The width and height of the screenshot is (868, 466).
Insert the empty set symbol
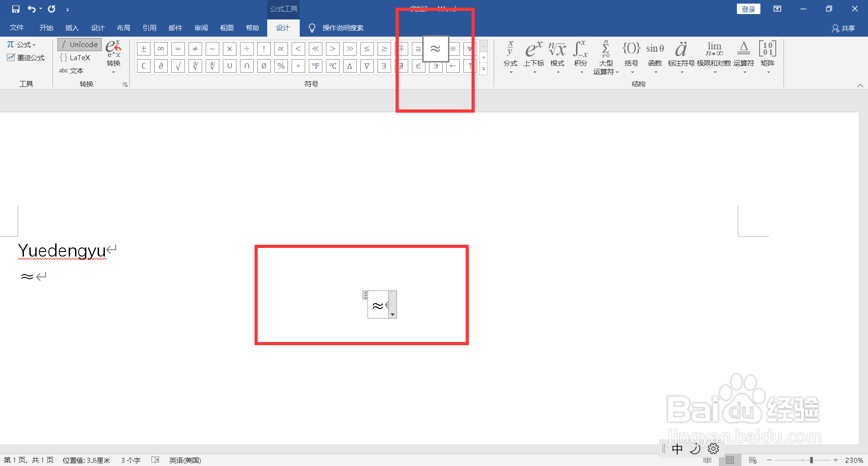[264, 66]
